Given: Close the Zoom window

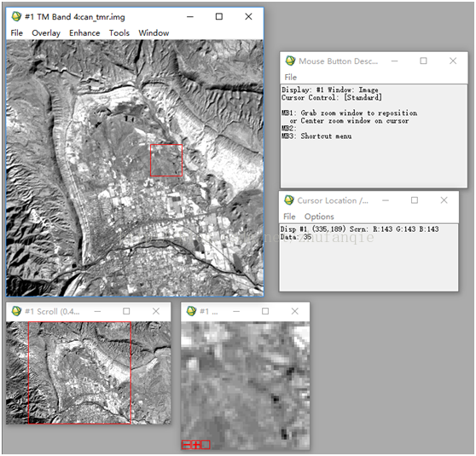Looking at the screenshot, I should coord(295,311).
